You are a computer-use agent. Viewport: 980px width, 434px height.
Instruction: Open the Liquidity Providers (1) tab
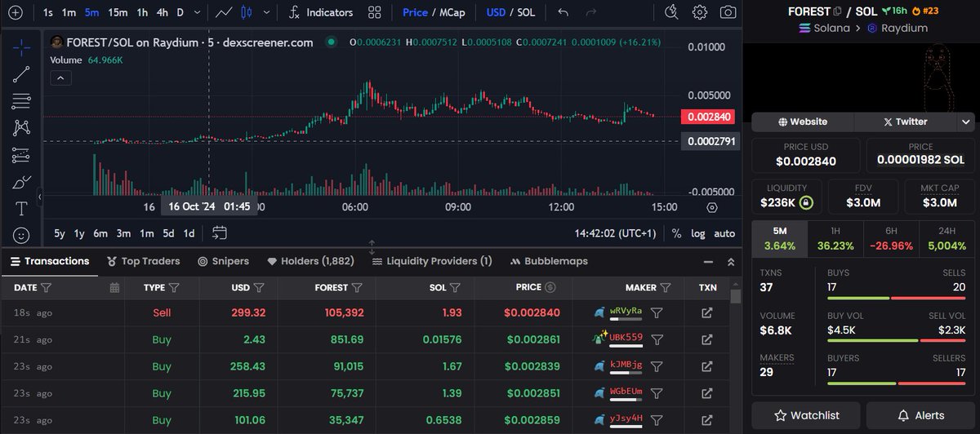coord(432,261)
